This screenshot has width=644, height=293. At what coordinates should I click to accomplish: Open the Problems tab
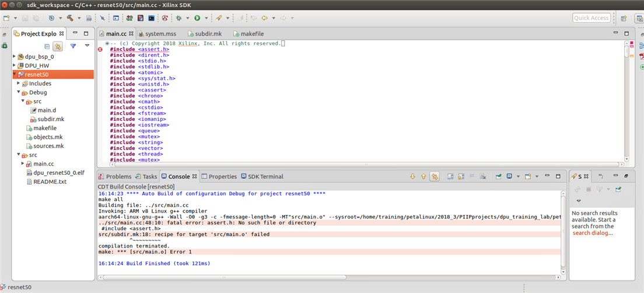tap(114, 176)
